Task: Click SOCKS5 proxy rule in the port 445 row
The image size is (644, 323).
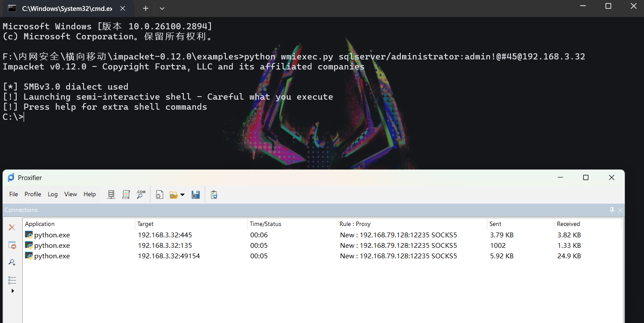Action: click(x=399, y=235)
